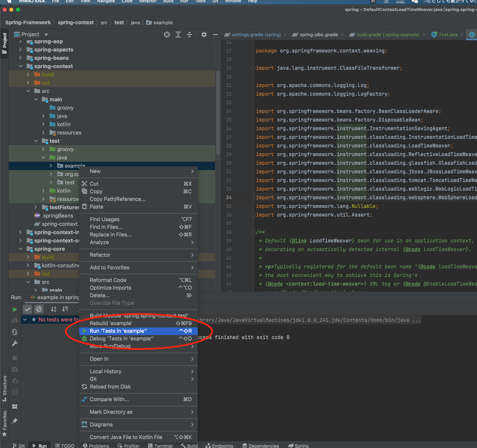Choose Run 'Tests in 'example'' from context menu
The height and width of the screenshot is (448, 477).
118,331
